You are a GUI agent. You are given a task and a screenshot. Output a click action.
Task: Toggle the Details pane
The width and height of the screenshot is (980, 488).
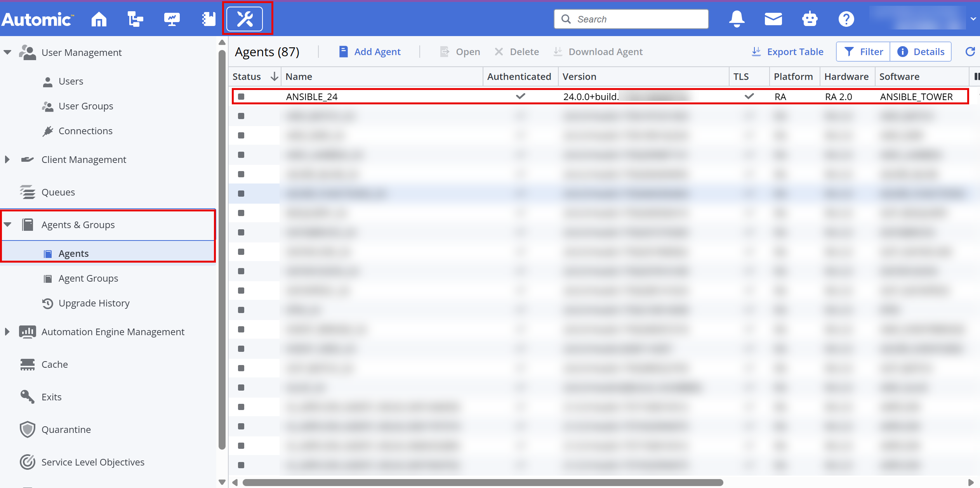(921, 51)
